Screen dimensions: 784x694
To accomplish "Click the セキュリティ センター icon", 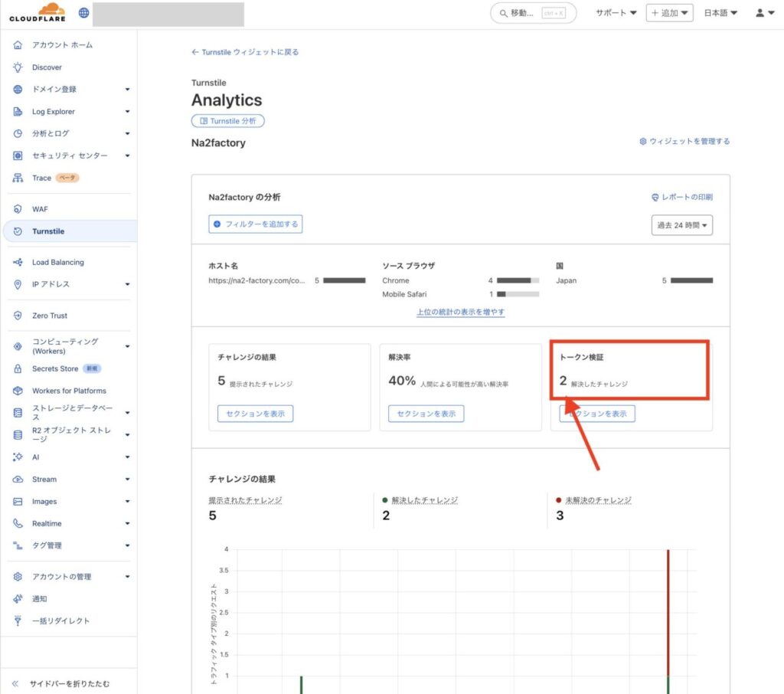I will click(18, 155).
